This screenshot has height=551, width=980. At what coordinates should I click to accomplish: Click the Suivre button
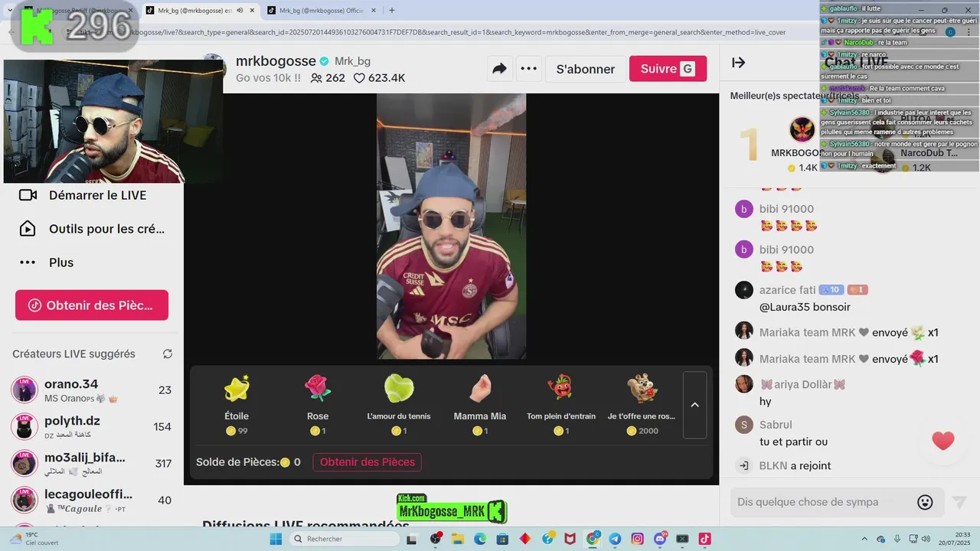click(668, 69)
